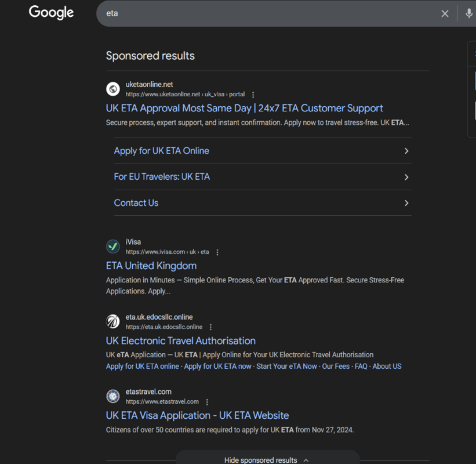Open the 'ETA United Kingdom' link
The image size is (476, 464).
click(x=151, y=265)
